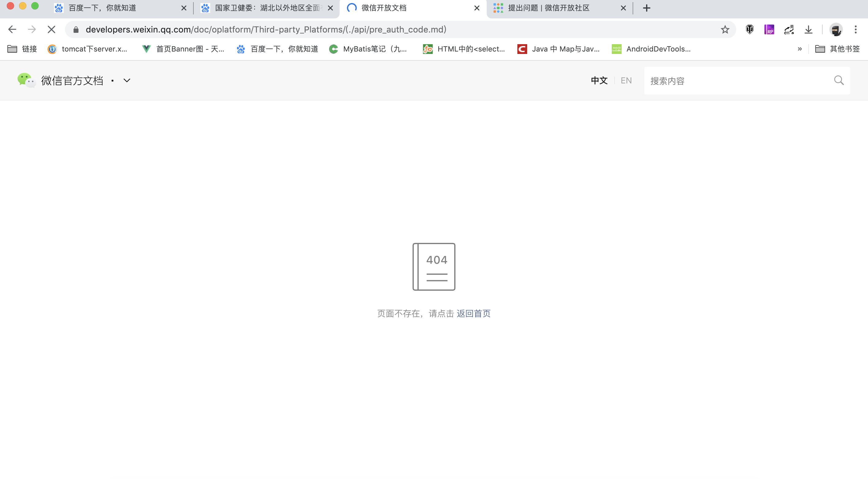Open the purple RP extension icon
The image size is (868, 479).
pyautogui.click(x=769, y=30)
